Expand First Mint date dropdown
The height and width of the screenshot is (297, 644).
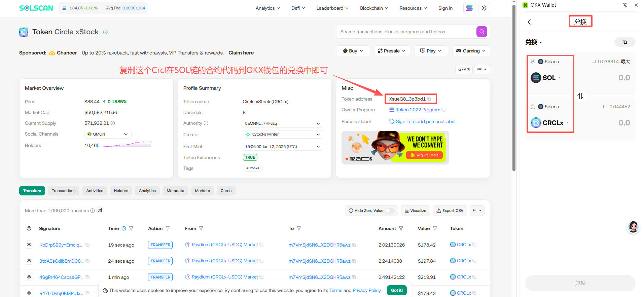pyautogui.click(x=283, y=146)
